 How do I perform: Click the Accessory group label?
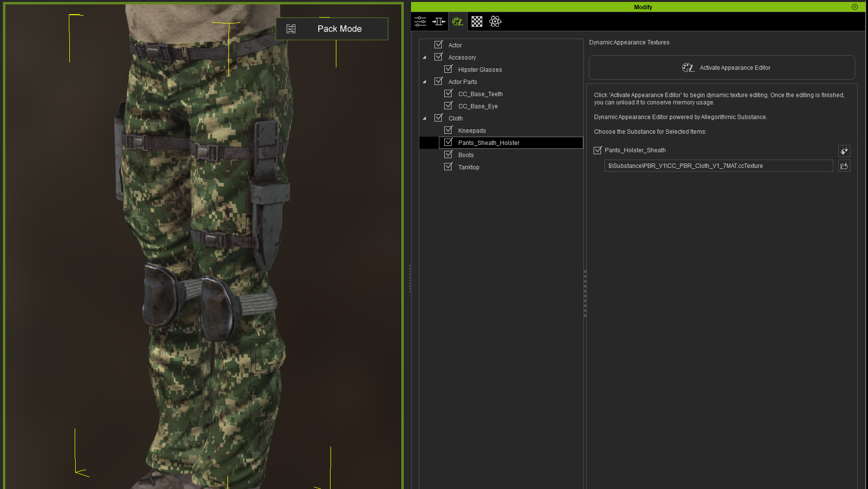point(462,58)
